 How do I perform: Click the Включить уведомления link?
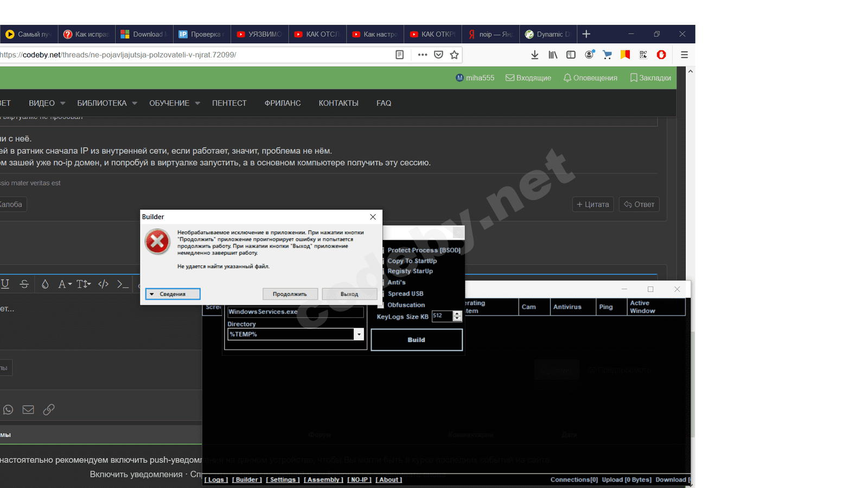(x=136, y=474)
